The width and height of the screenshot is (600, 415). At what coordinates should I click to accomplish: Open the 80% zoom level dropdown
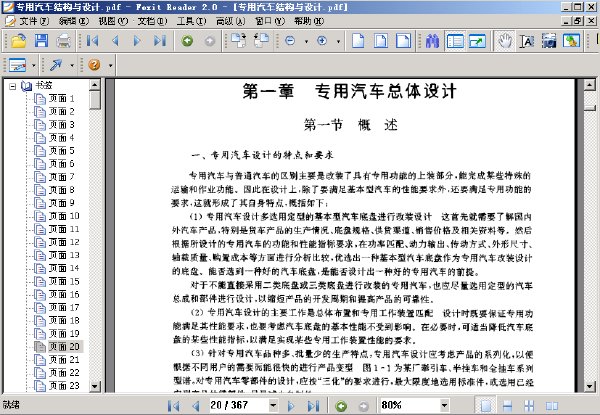click(444, 405)
